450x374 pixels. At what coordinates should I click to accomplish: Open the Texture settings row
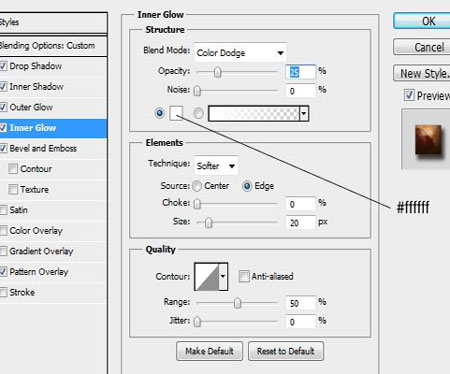[53, 189]
